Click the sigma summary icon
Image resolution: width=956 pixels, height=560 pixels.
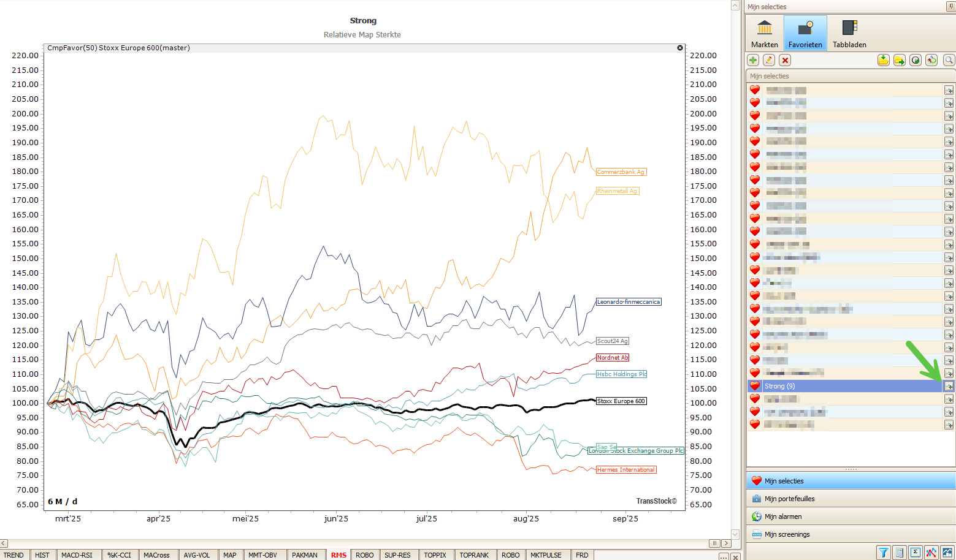915,553
